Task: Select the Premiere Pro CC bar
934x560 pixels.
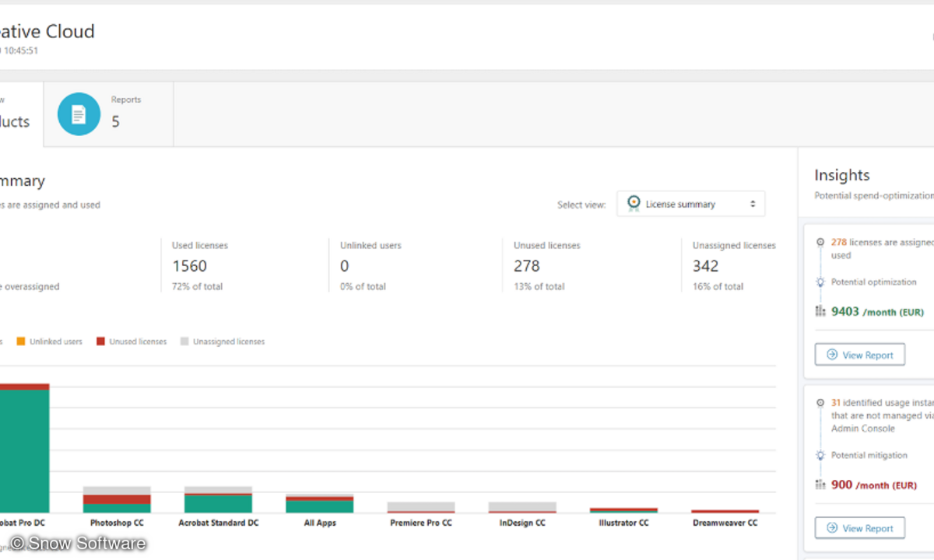Action: pos(421,507)
